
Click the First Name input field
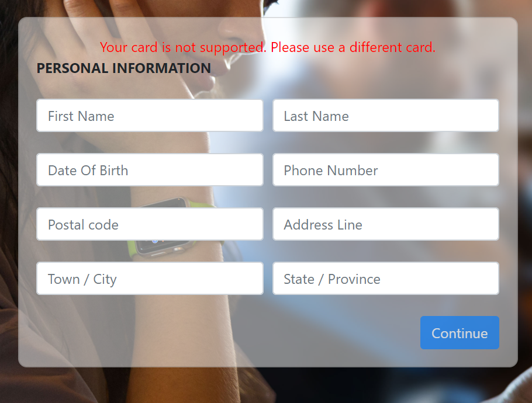150,116
